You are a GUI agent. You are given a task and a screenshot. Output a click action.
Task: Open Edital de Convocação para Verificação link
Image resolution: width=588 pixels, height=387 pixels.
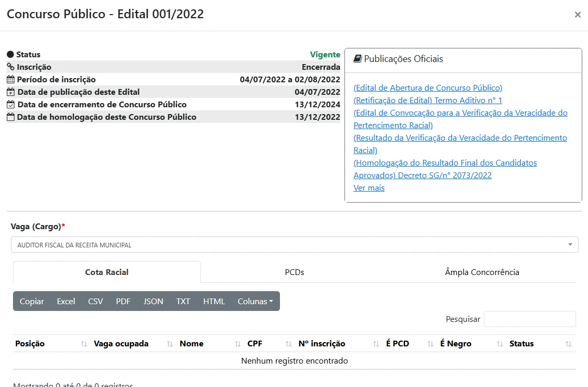coord(461,119)
